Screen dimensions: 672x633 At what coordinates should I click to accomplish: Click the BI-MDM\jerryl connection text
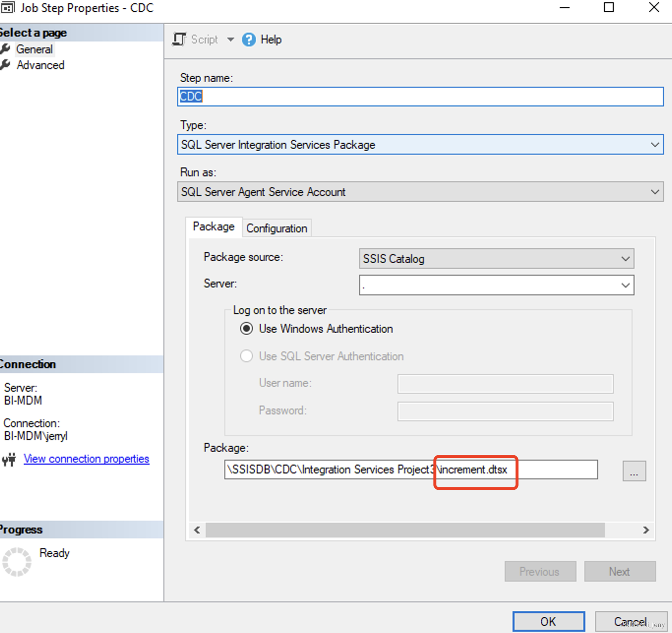[36, 436]
